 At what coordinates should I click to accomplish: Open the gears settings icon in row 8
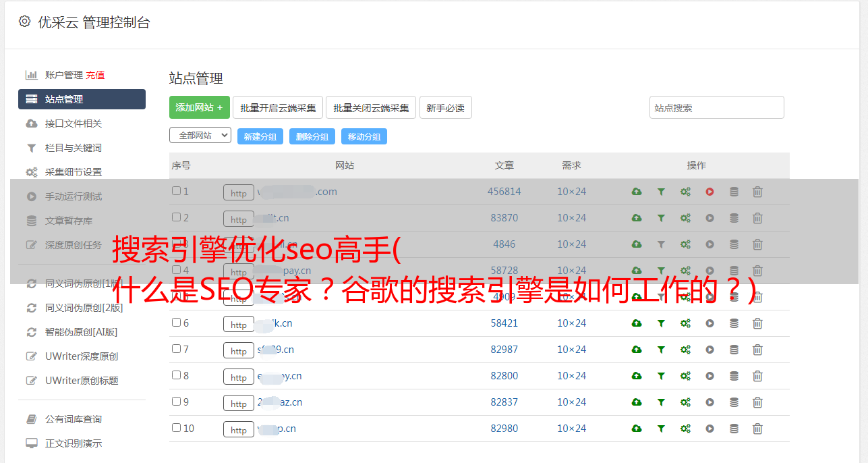685,376
